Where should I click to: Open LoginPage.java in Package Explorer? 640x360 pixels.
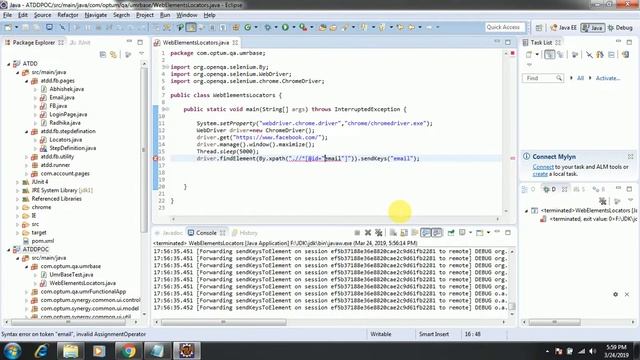point(68,114)
